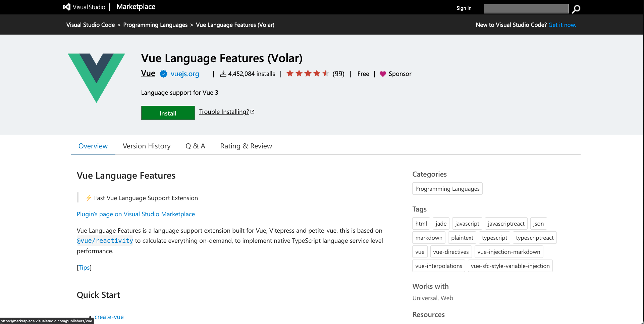The height and width of the screenshot is (324, 644).
Task: Click the Get it now link
Action: pos(562,25)
